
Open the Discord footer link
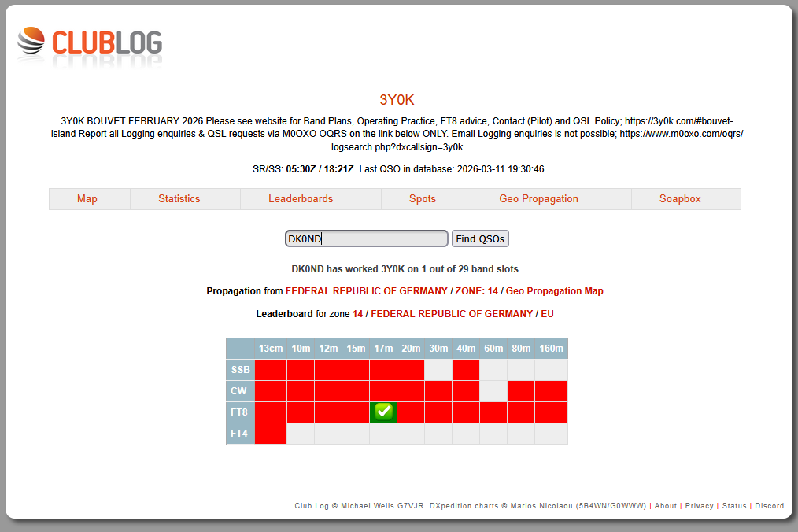click(x=769, y=506)
